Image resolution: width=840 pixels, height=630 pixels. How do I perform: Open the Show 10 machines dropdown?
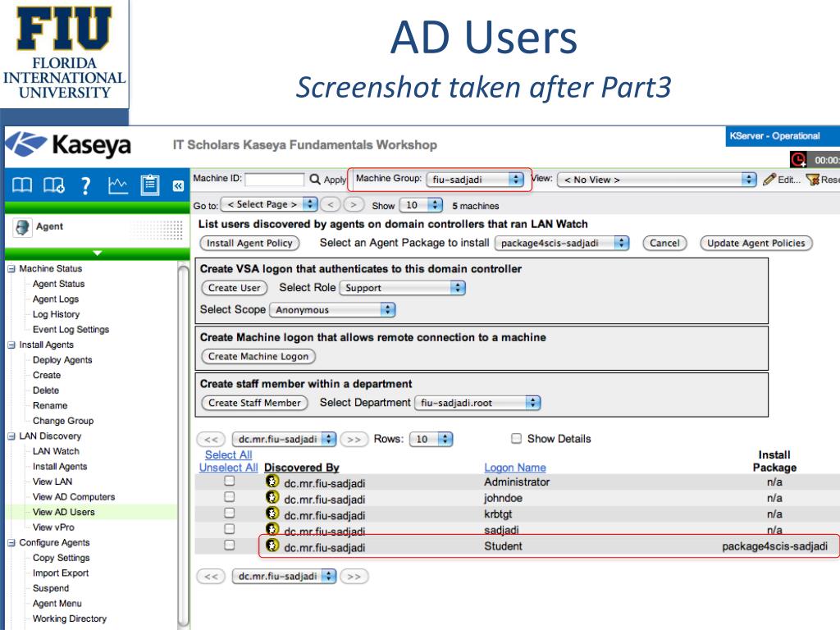421,204
